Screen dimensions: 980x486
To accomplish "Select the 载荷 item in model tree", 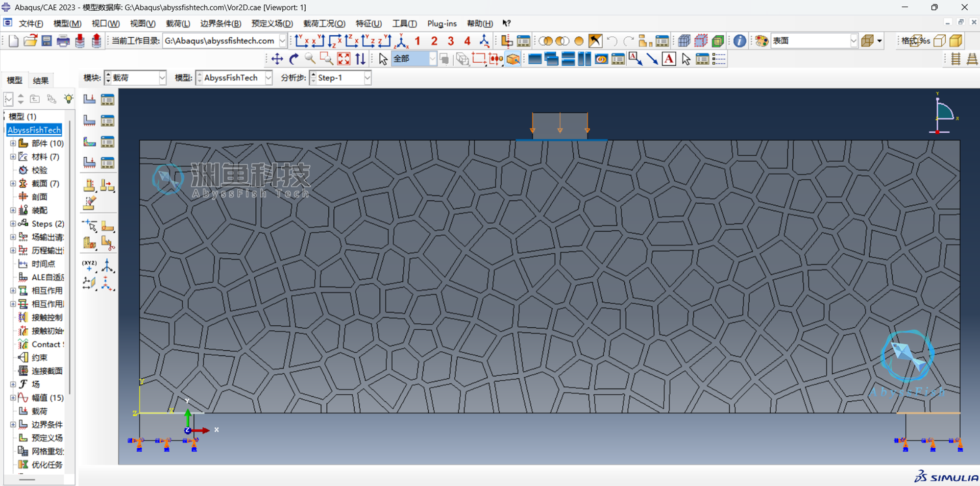I will click(x=40, y=412).
